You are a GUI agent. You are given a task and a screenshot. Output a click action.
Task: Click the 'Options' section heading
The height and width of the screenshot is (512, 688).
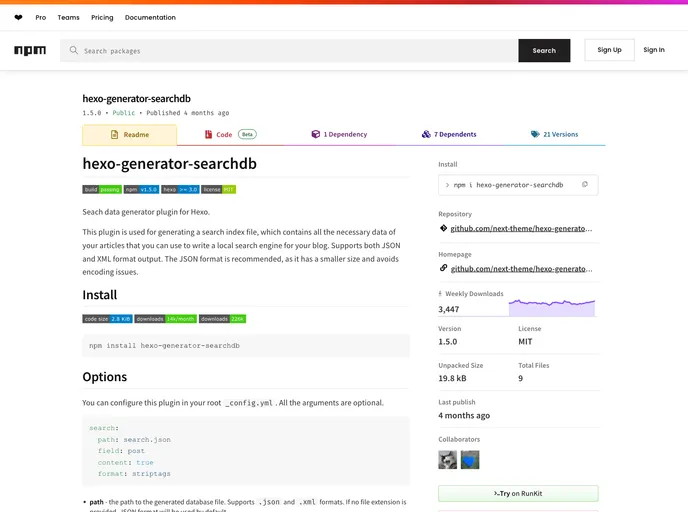[104, 377]
